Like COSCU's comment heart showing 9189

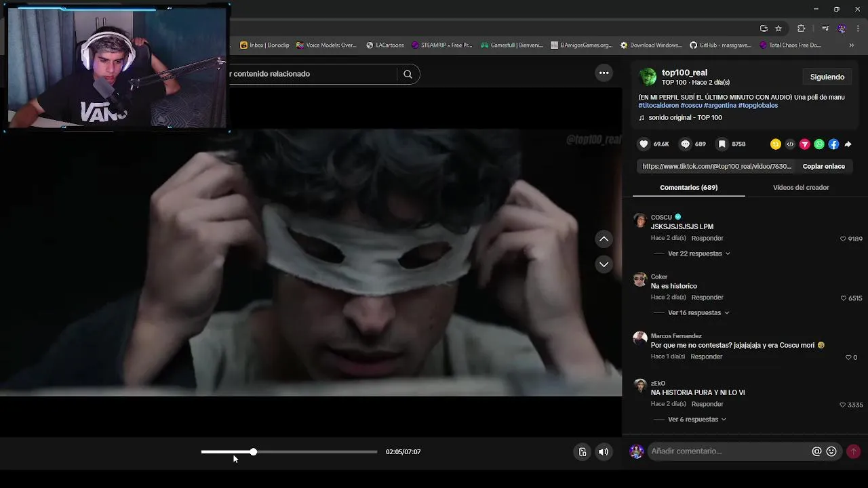coord(843,239)
